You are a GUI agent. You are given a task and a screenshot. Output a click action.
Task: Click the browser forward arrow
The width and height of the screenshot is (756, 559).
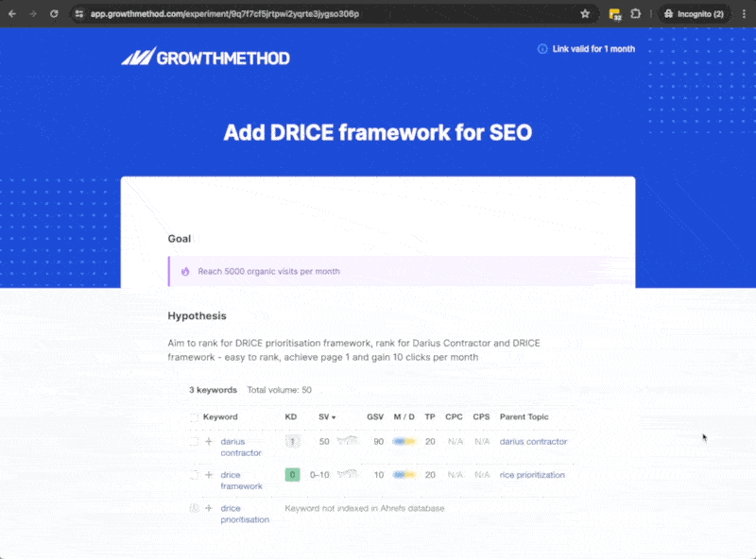coord(33,14)
